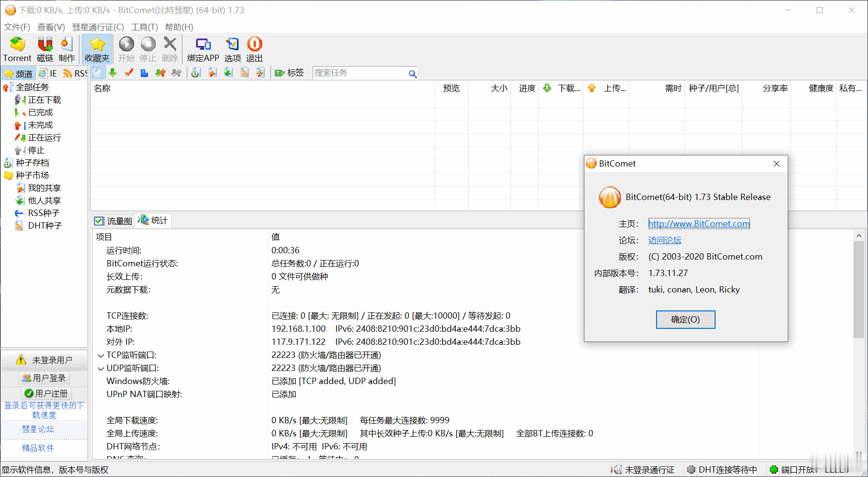Switch to the RSS sidebar tab
Image resolution: width=868 pixels, height=477 pixels.
[x=75, y=74]
